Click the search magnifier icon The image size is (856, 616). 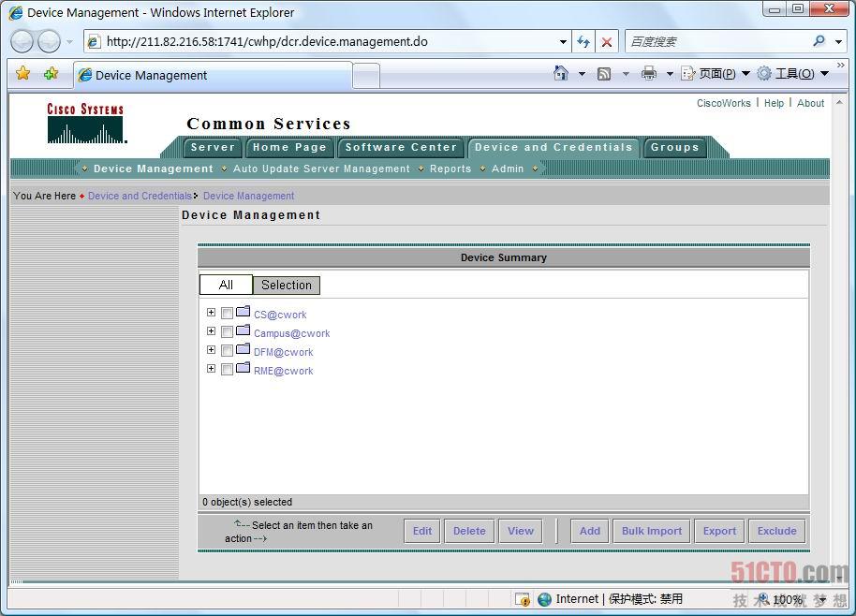819,41
